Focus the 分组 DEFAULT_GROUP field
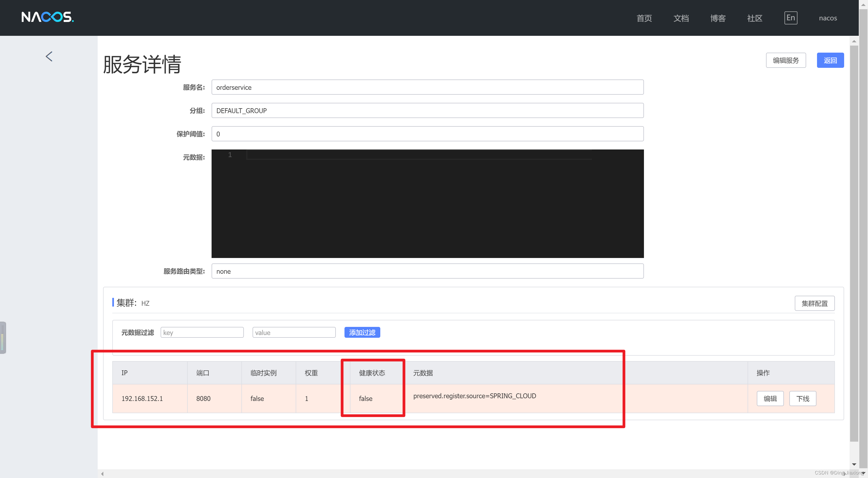The height and width of the screenshot is (478, 868). [427, 111]
